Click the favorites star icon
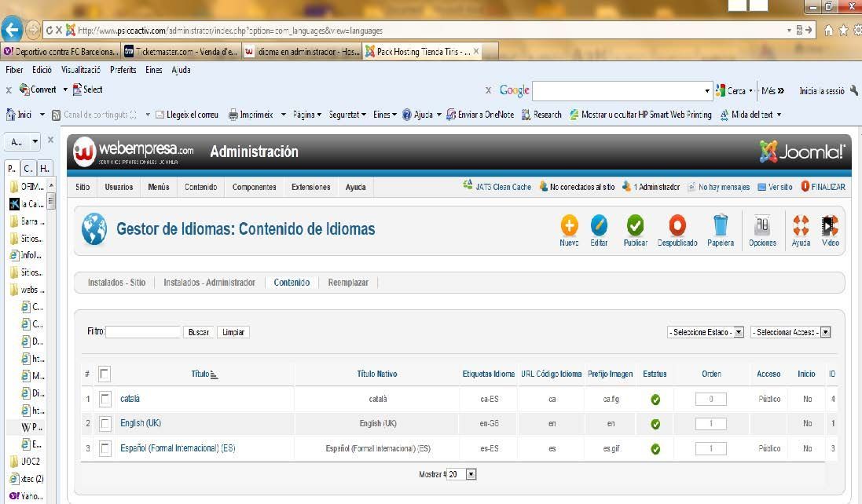Screen dimensions: 862x504 tap(843, 31)
